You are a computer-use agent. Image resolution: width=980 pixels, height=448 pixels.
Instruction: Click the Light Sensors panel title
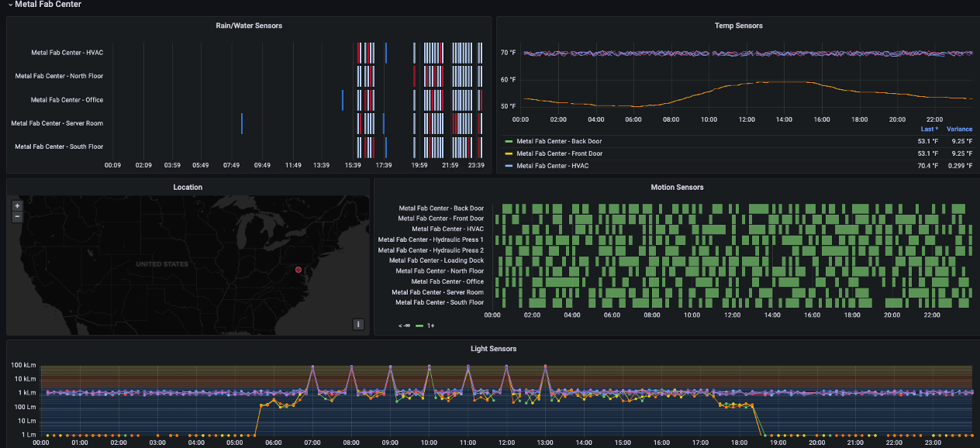pos(493,348)
